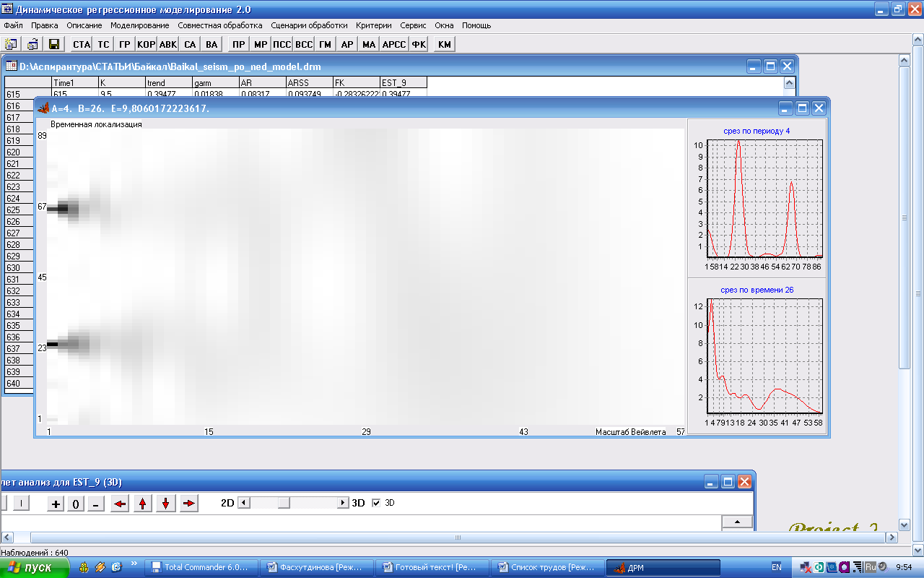This screenshot has width=924, height=578.
Task: Open the Моделирование menu
Action: pos(139,25)
